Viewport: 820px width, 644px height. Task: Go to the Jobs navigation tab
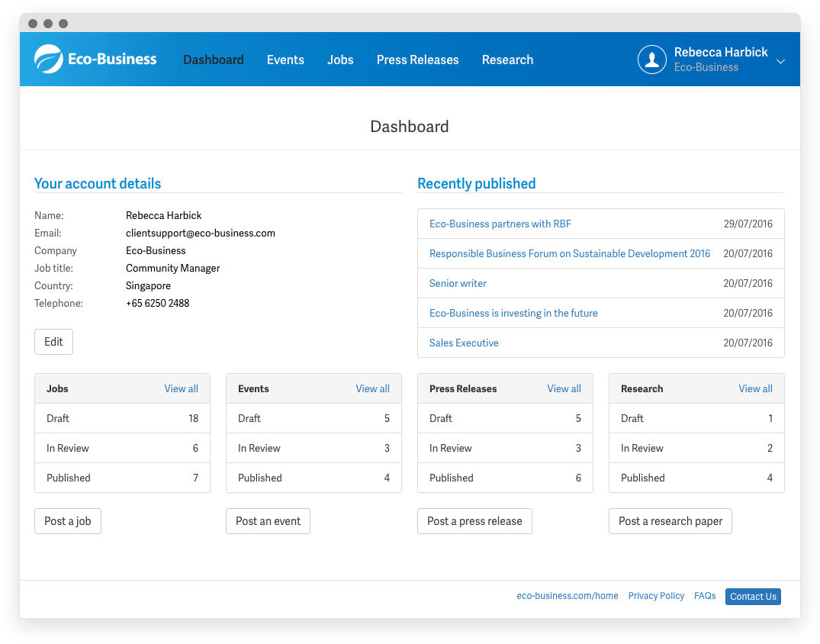click(x=340, y=60)
